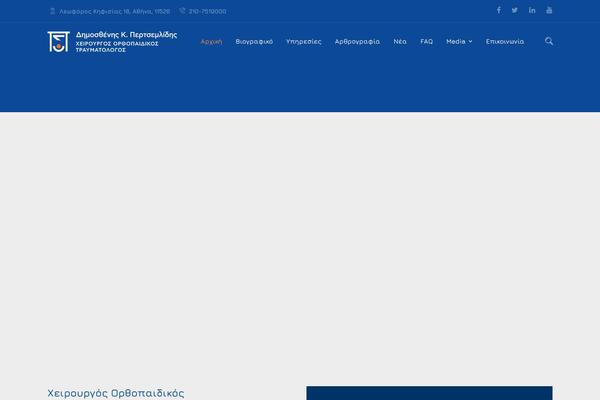Open the LinkedIn social icon
Screen dimensions: 600x400
532,10
